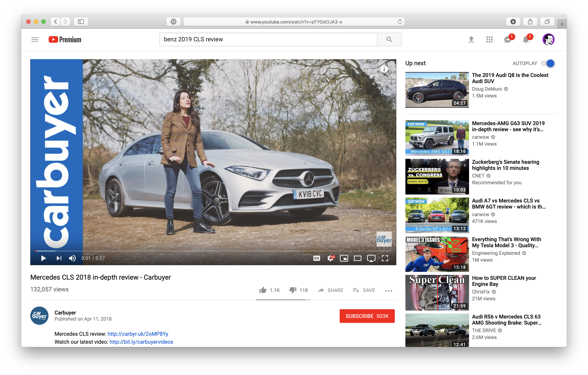The width and height of the screenshot is (588, 375).
Task: Open Zuckerberg Senate hearing thumbnail
Action: click(x=437, y=177)
